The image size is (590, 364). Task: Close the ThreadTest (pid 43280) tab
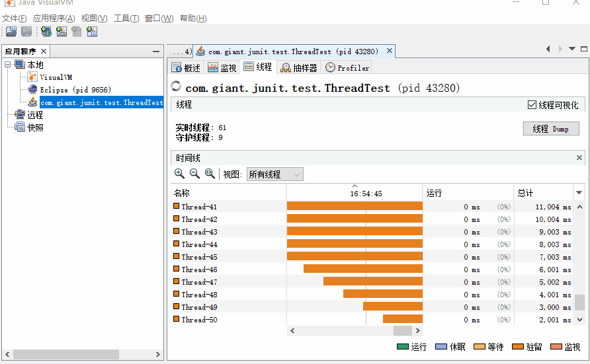tap(390, 51)
